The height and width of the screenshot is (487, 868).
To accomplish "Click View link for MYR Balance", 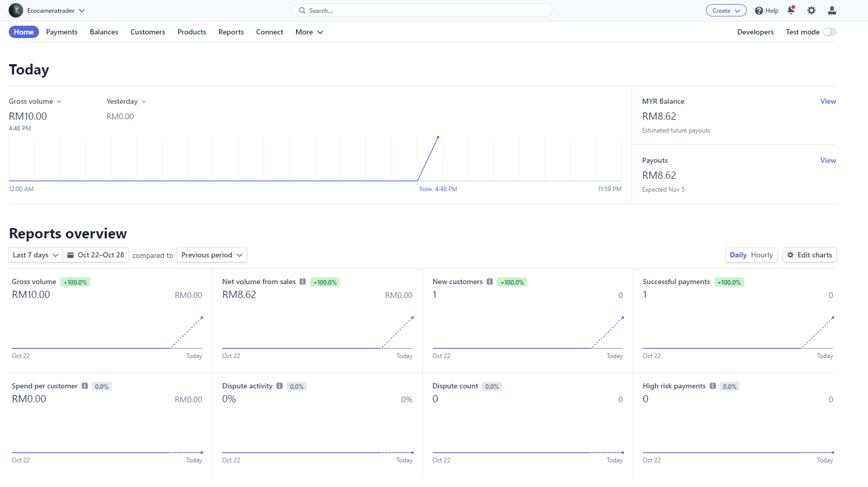I will (827, 101).
